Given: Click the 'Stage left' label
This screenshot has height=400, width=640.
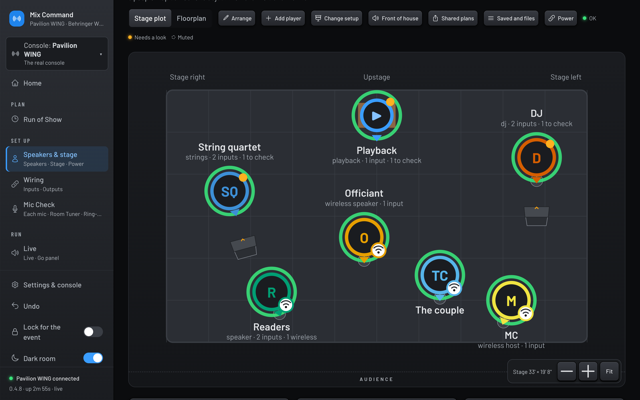Looking at the screenshot, I should 566,77.
